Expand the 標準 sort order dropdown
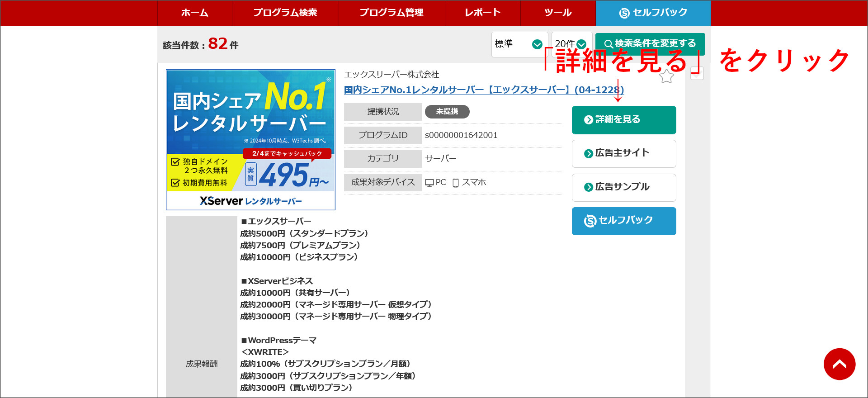The width and height of the screenshot is (868, 398). point(519,44)
